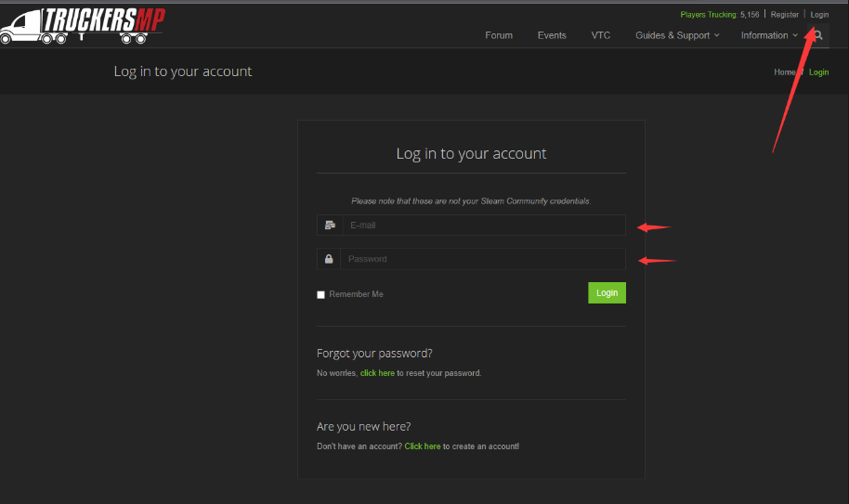Viewport: 849px width, 504px height.
Task: Open the Forum navigation item
Action: point(499,35)
